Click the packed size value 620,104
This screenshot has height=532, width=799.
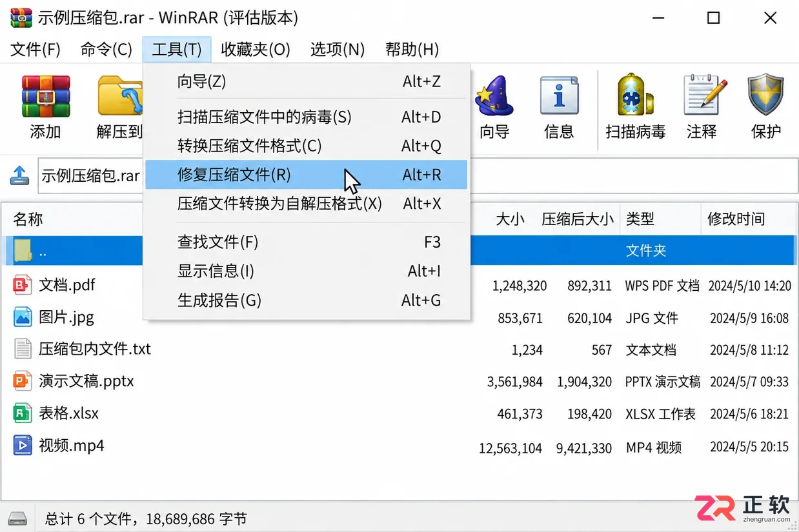[x=590, y=318]
